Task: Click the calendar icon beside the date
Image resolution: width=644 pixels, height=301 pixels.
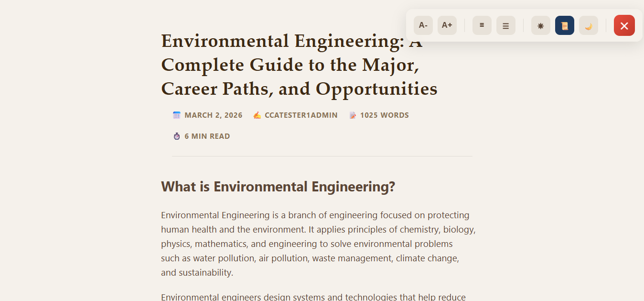Action: tap(177, 115)
